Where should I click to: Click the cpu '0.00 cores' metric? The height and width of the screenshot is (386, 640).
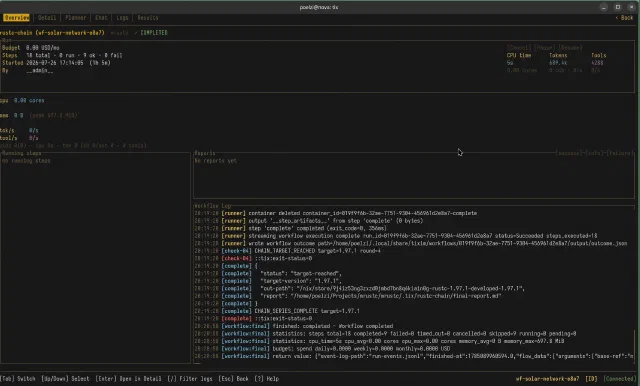coord(29,100)
